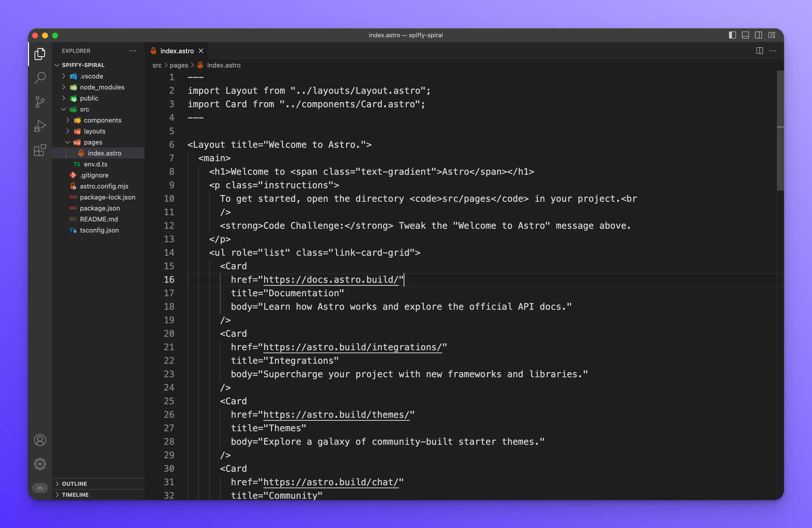Expand the .vscode folder

pyautogui.click(x=63, y=76)
